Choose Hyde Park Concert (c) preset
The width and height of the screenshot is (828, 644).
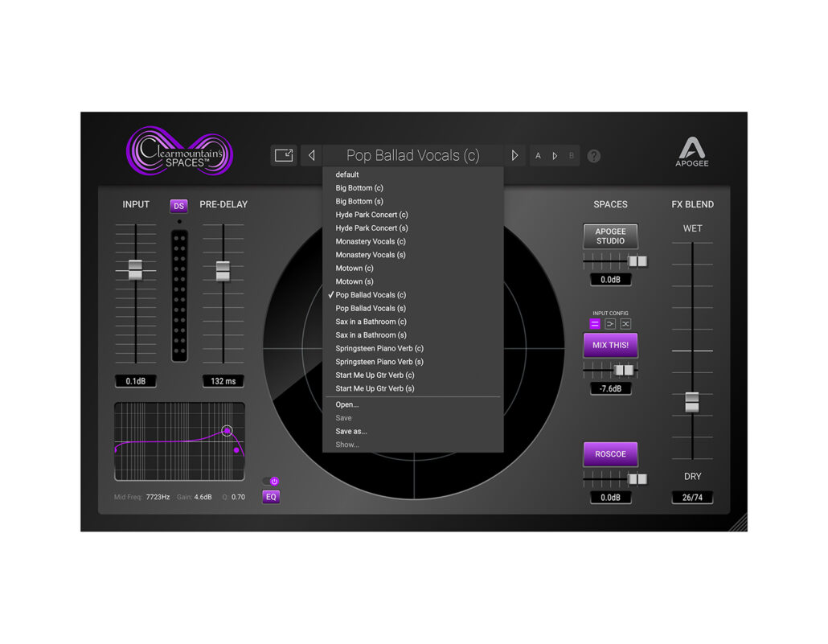413,215
